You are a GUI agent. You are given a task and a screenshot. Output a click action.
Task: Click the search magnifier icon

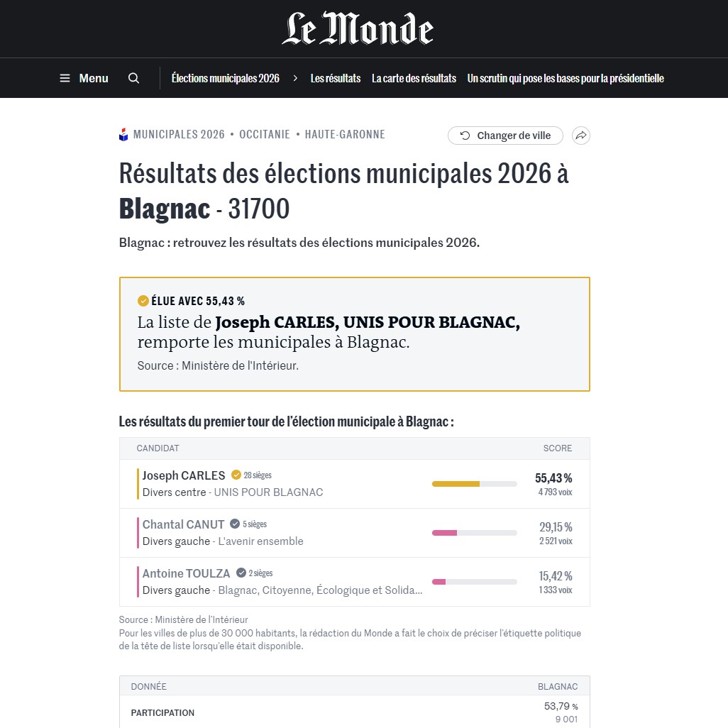(x=133, y=78)
